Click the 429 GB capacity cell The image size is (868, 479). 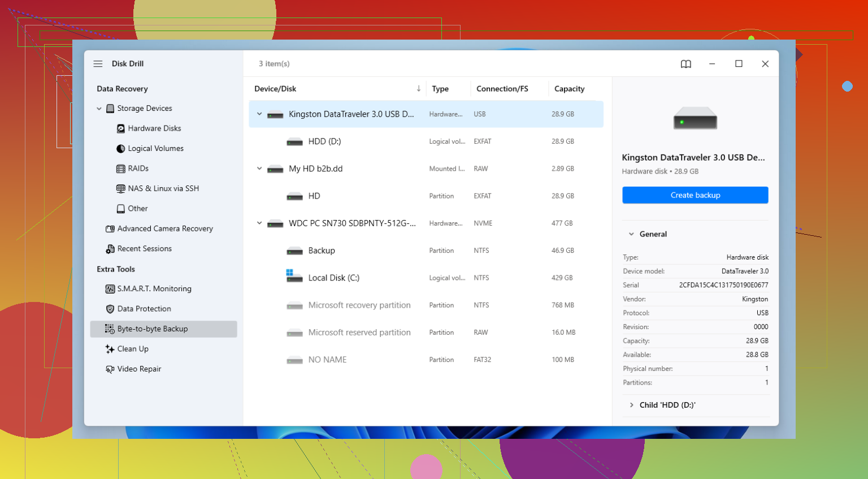pos(562,278)
